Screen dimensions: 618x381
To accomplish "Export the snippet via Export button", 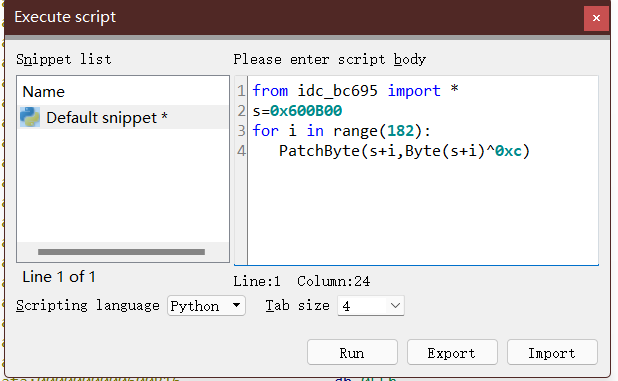I will [452, 353].
